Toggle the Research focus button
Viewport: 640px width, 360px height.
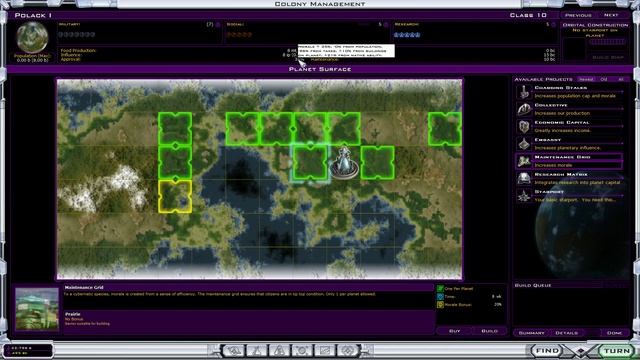coord(553,25)
